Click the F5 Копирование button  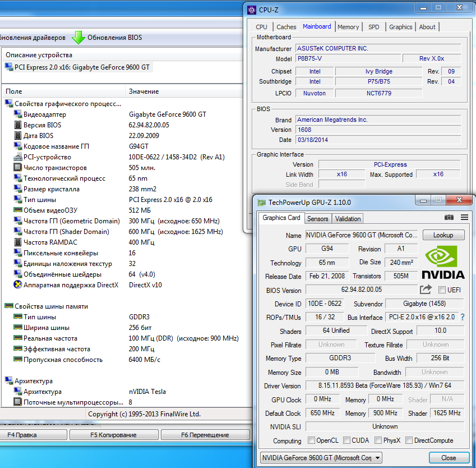[x=114, y=435]
